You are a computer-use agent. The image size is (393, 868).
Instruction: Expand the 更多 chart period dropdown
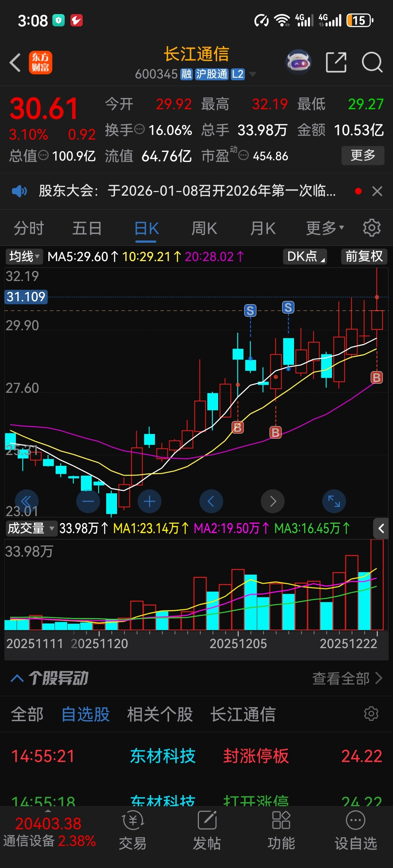tap(325, 228)
